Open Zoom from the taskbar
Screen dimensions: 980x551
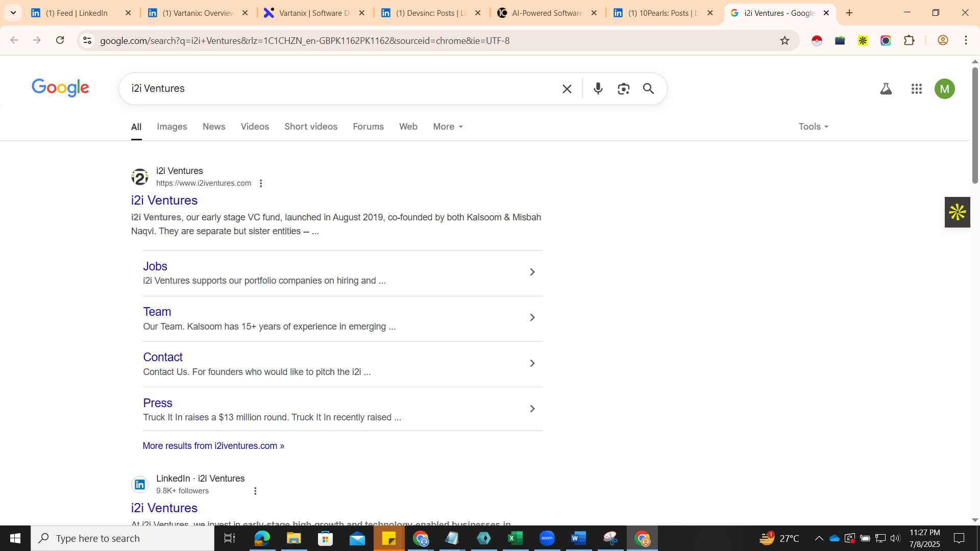click(x=547, y=538)
